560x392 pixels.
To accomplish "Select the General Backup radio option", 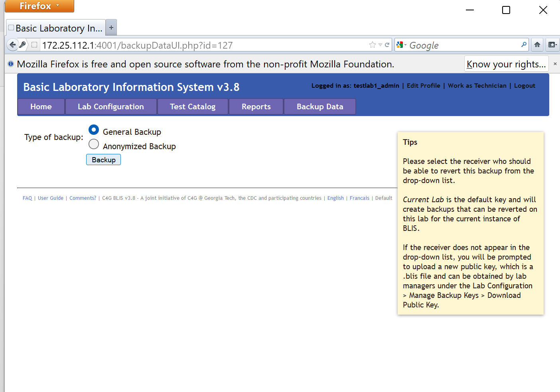I will (94, 130).
